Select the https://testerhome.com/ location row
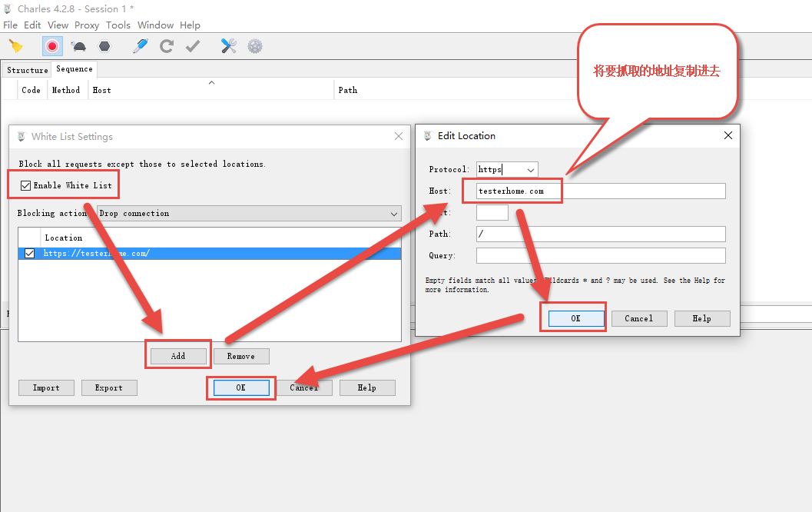The image size is (812, 512). click(x=209, y=254)
